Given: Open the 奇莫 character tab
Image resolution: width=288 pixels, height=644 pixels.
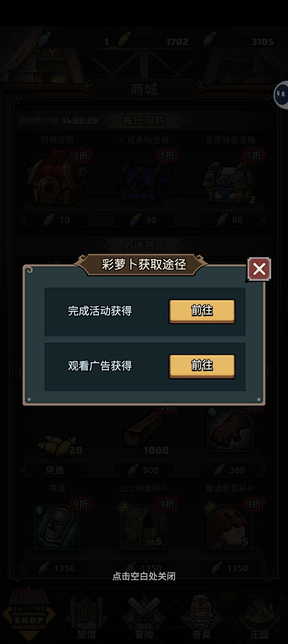Looking at the screenshot, I should (x=202, y=618).
